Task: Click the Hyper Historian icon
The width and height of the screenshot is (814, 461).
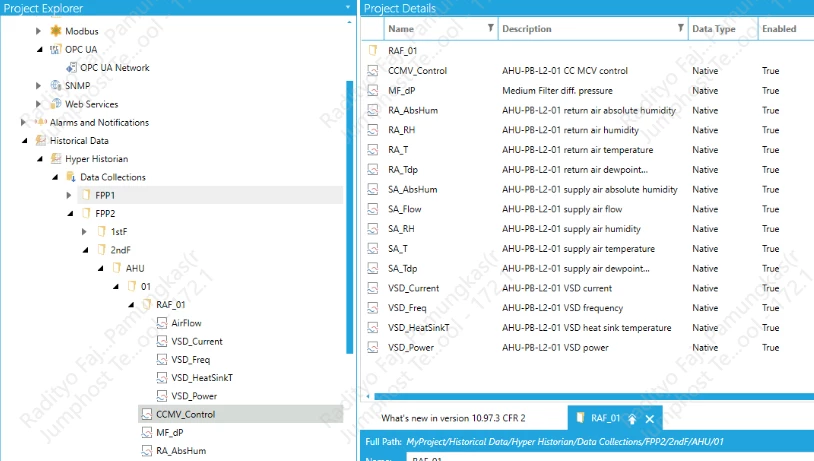Action: tap(56, 158)
